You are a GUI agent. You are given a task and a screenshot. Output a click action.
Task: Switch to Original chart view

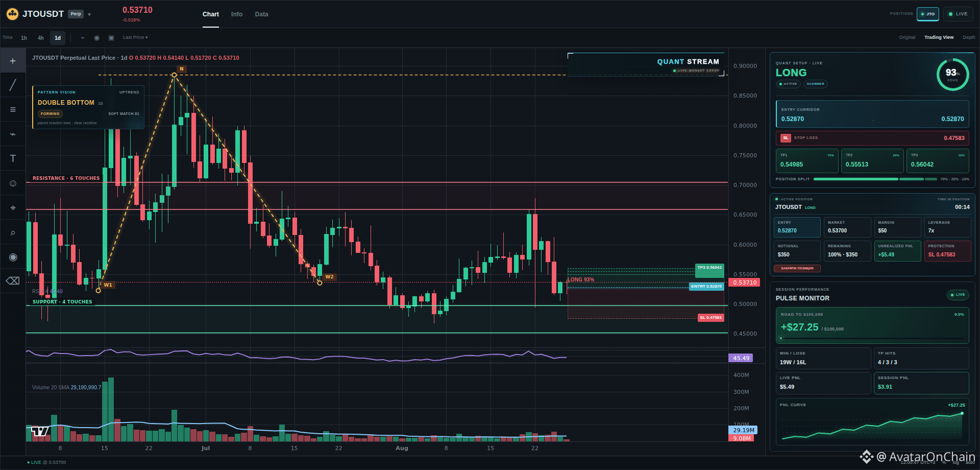click(907, 37)
